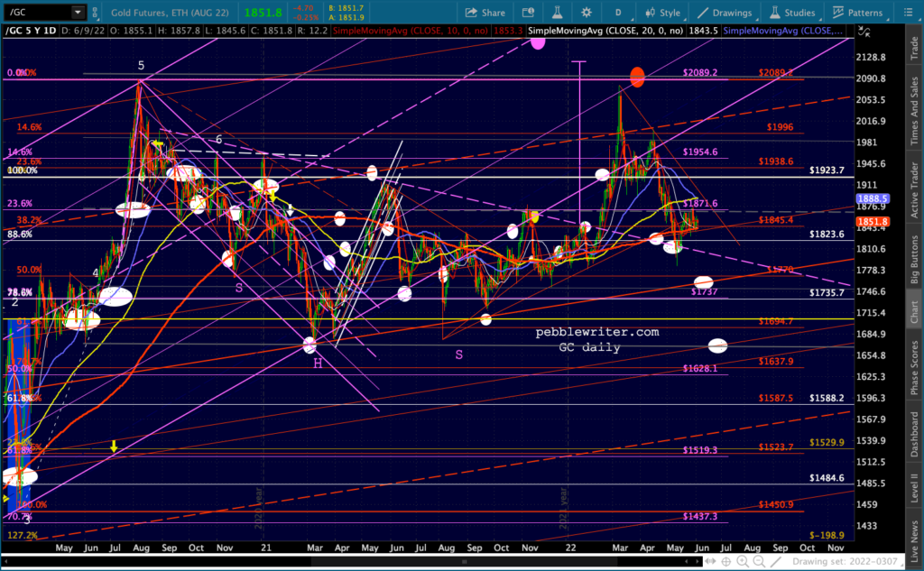Open the Times And Sales sidebar tab
Viewport: 924px width, 571px height.
coord(914,111)
